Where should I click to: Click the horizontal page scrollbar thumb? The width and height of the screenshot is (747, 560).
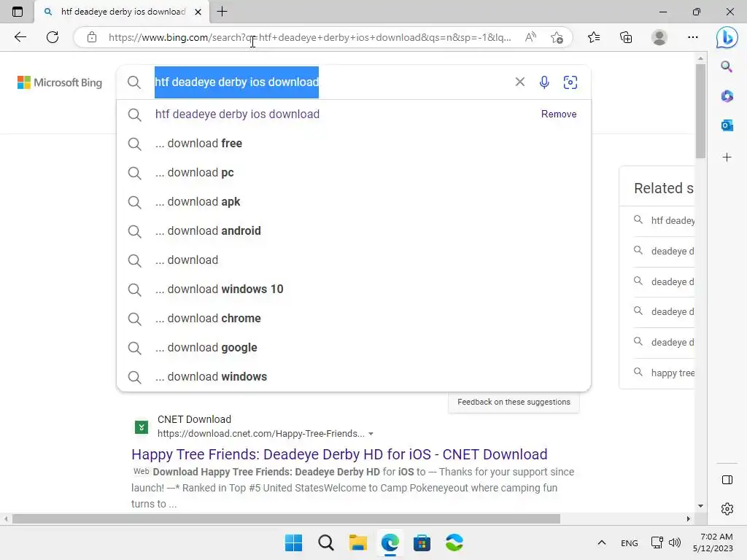tap(286, 518)
